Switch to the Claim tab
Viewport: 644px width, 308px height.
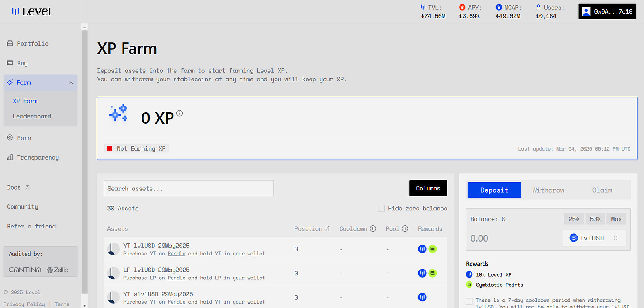(x=602, y=190)
